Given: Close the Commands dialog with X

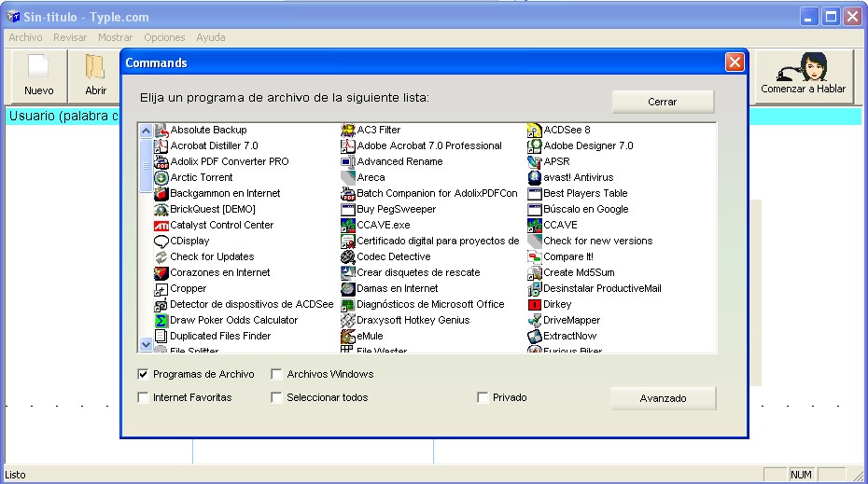Looking at the screenshot, I should (735, 62).
